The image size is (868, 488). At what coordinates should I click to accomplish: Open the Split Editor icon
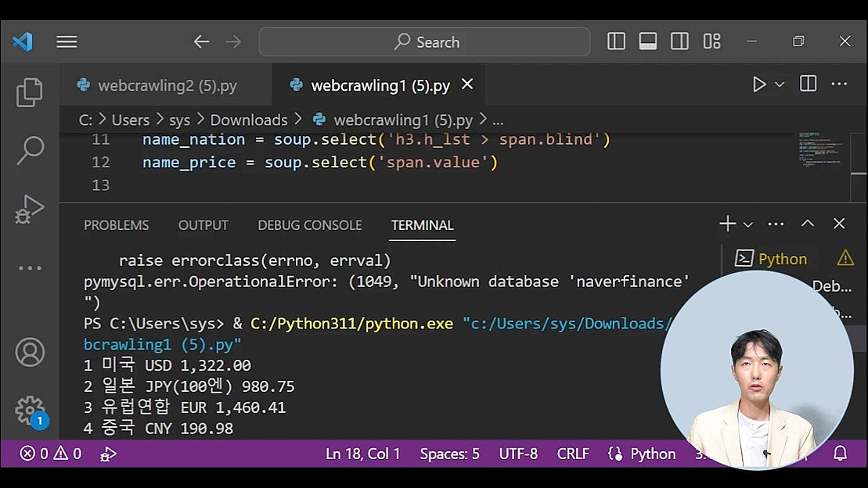(x=807, y=84)
